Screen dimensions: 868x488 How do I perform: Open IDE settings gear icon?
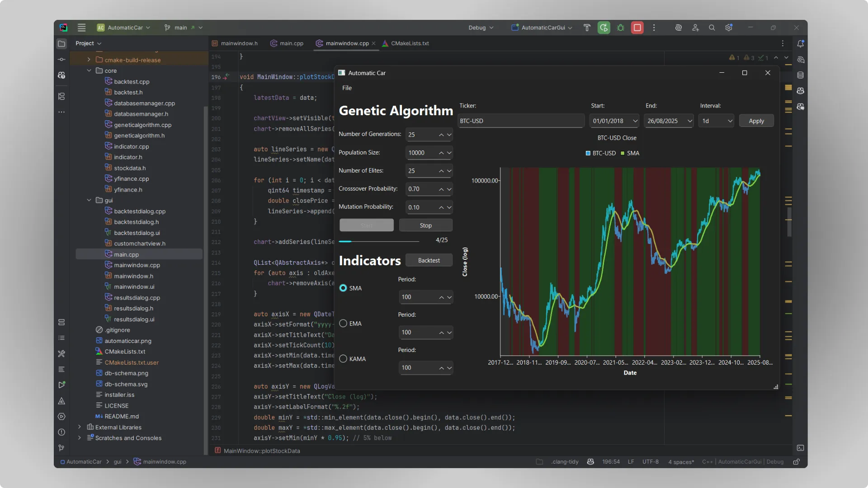tap(728, 28)
